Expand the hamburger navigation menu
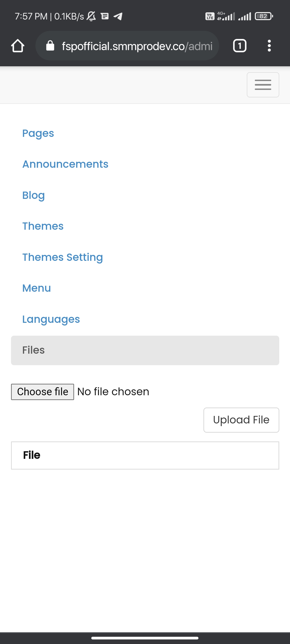Image resolution: width=290 pixels, height=644 pixels. [263, 85]
